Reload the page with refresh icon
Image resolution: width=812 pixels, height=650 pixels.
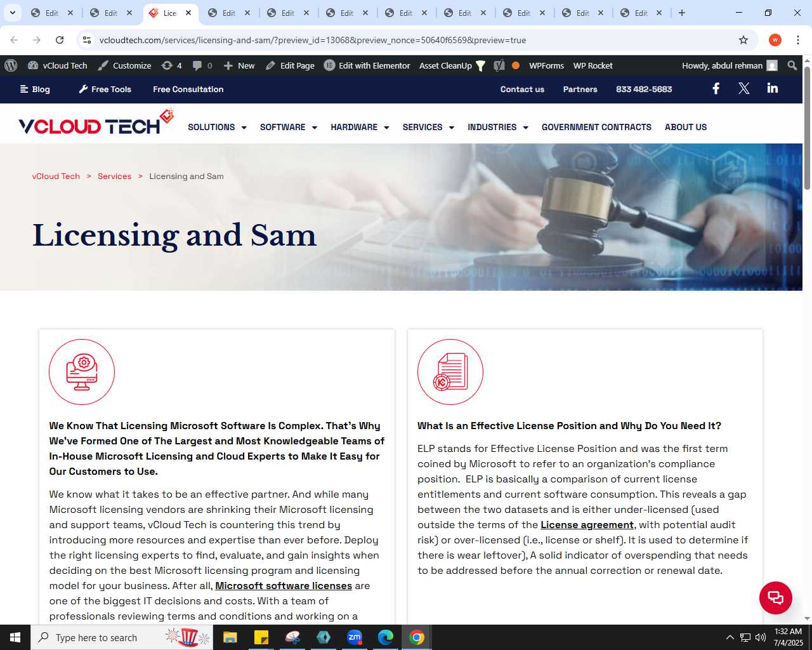60,40
